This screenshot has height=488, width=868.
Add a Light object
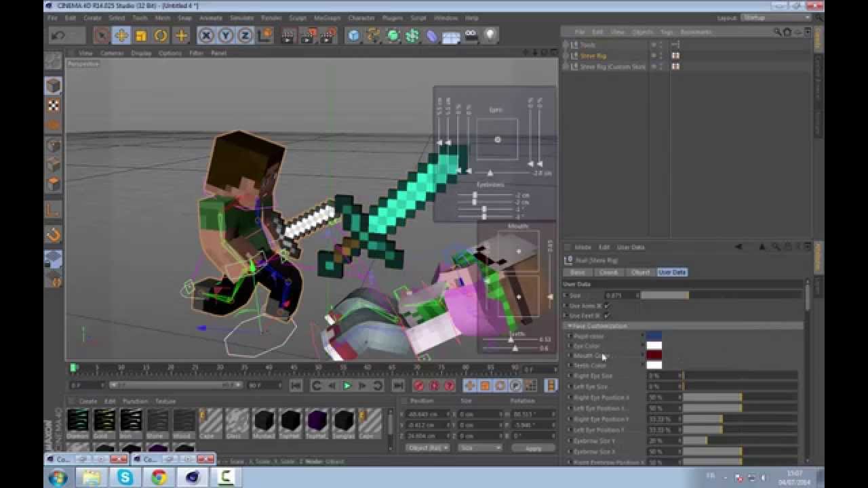tap(490, 35)
